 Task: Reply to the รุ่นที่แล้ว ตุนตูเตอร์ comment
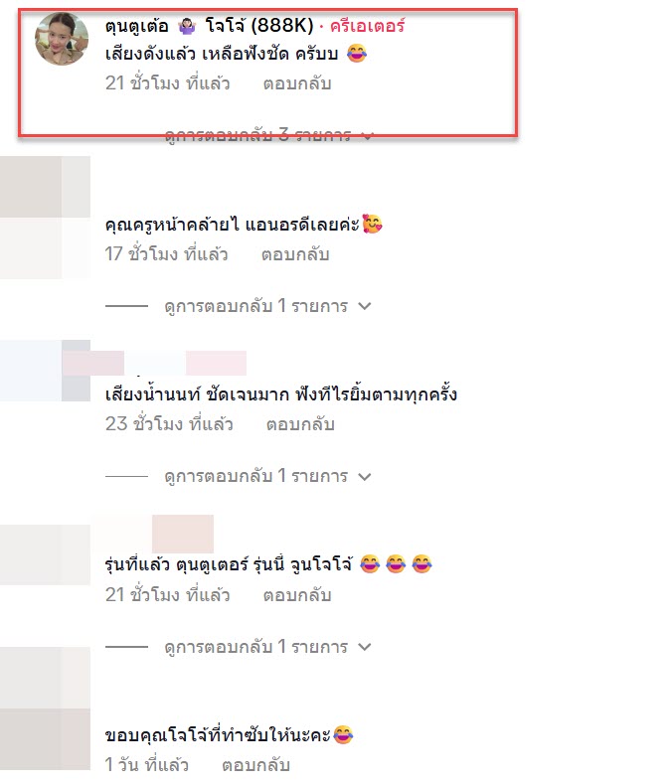(x=297, y=595)
